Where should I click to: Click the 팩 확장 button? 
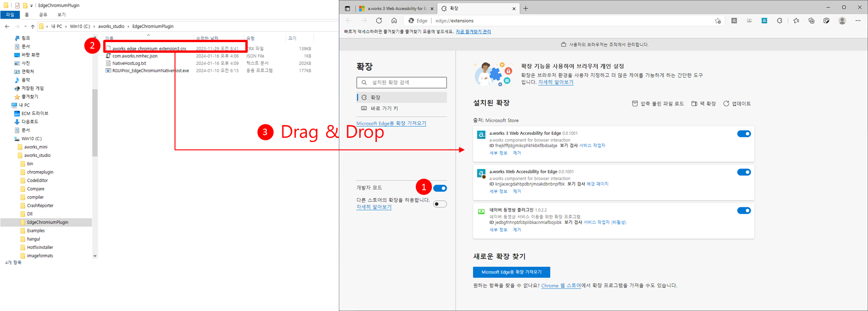pyautogui.click(x=704, y=104)
